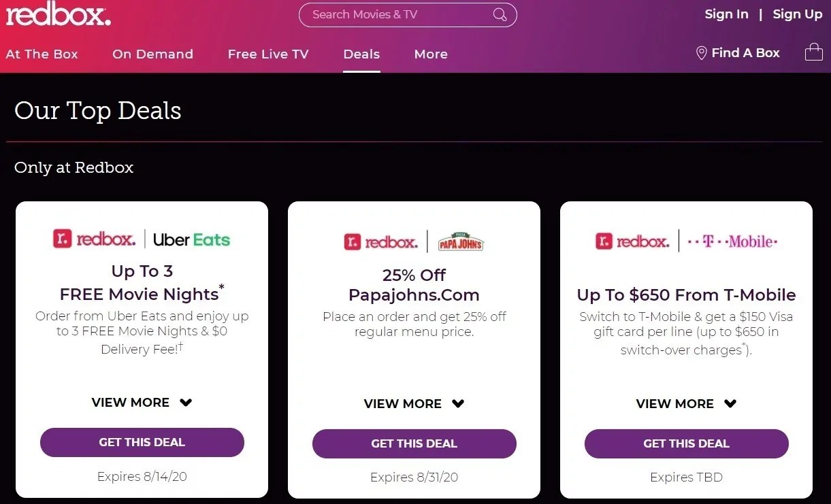Viewport: 831px width, 504px height.
Task: Open the On Demand section
Action: (x=152, y=54)
